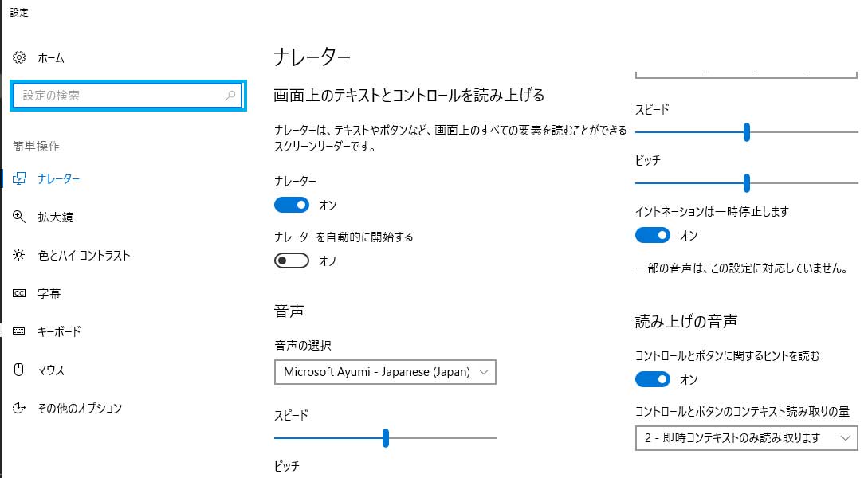Open Magnifier via its magnifying glass icon
Image resolution: width=868 pixels, height=478 pixels.
[x=20, y=217]
